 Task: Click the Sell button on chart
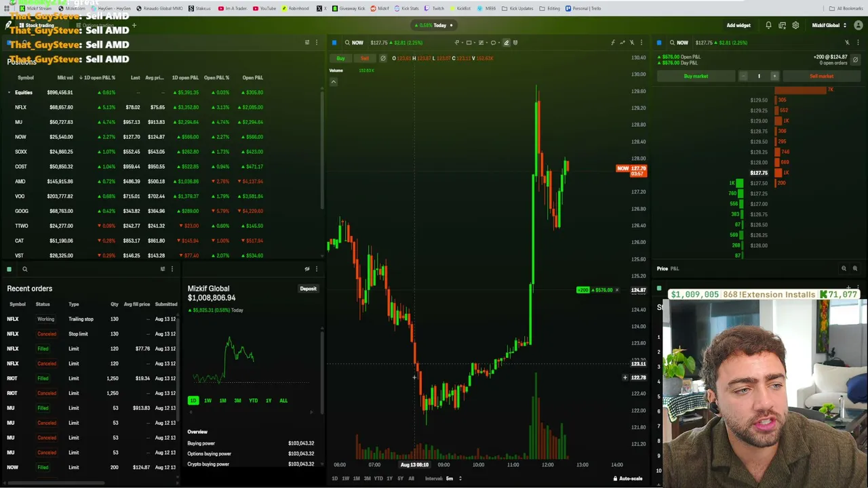pos(365,58)
